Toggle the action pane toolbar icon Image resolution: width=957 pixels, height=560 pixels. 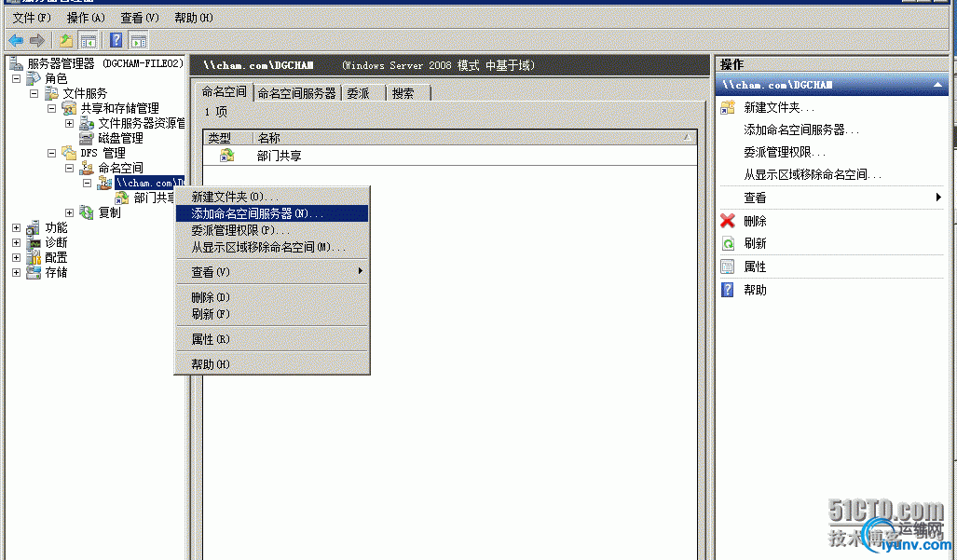pos(139,41)
